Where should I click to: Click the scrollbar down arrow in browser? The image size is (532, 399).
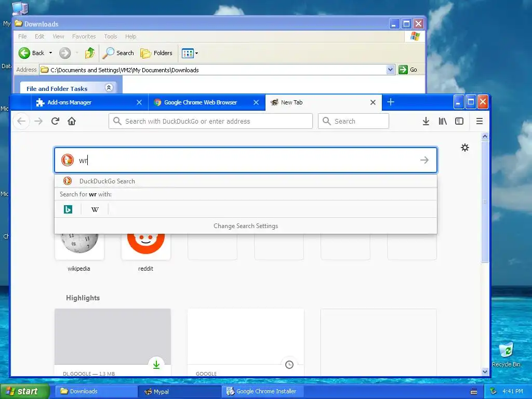485,372
